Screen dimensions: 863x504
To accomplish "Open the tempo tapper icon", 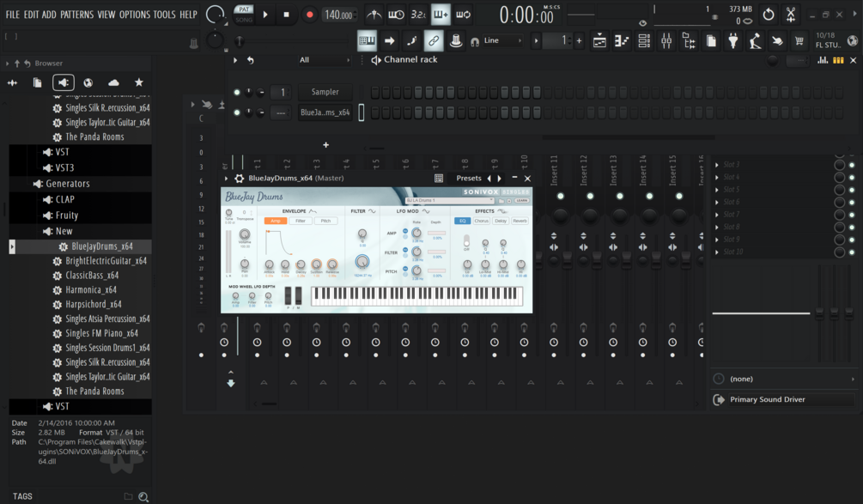I will tap(755, 40).
